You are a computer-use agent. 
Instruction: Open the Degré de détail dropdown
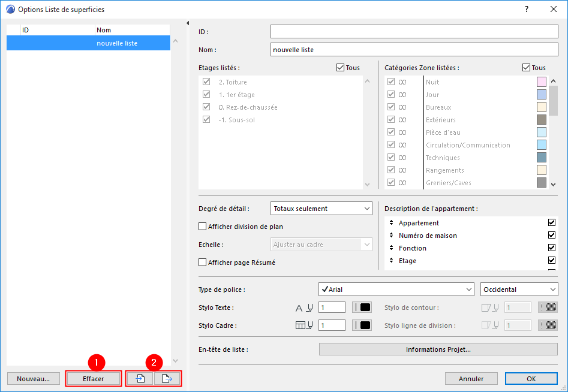[321, 209]
